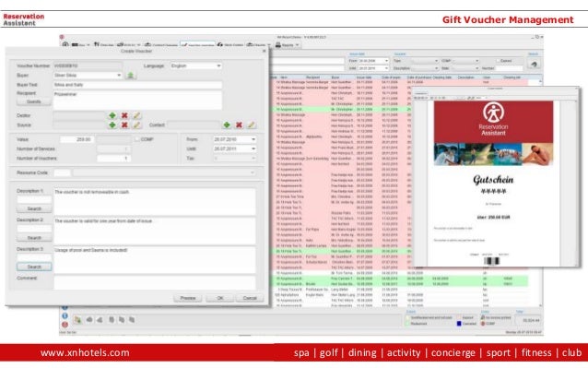Click the green icon beside the Buyer dropdown
Image resolution: width=588 pixels, height=368 pixels.
(x=131, y=76)
